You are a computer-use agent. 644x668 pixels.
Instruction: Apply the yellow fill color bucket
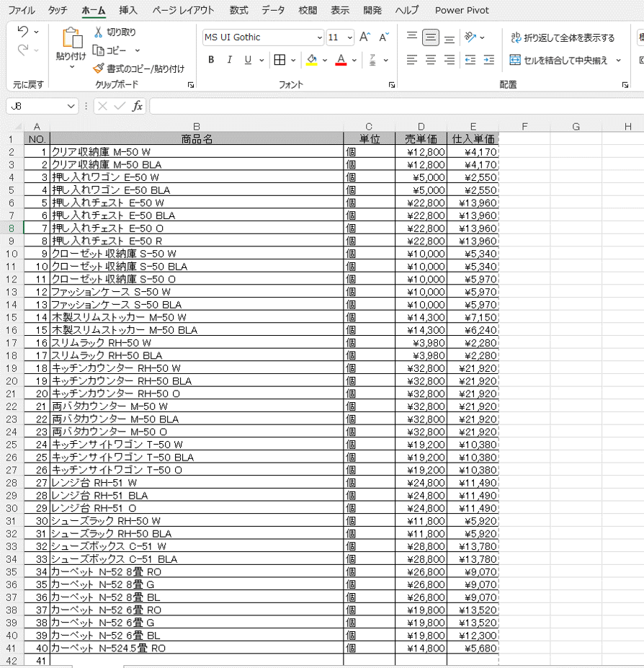(x=311, y=60)
